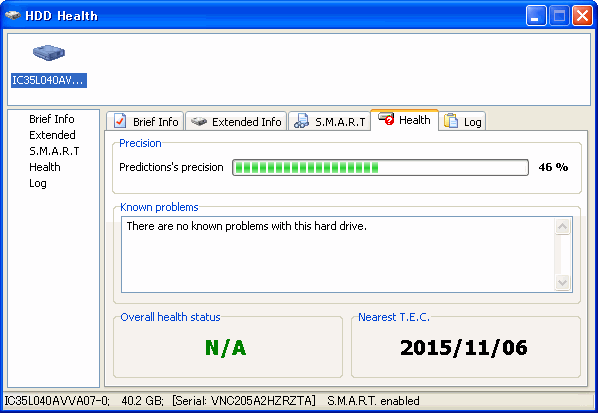Switch to the Extended Info tab
598x413 pixels.
[236, 121]
